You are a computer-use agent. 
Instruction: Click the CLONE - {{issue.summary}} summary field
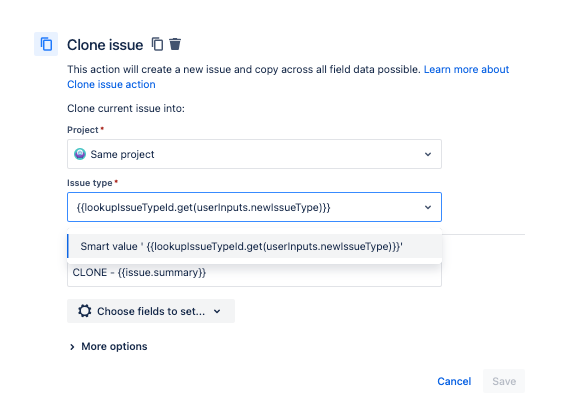pyautogui.click(x=254, y=273)
